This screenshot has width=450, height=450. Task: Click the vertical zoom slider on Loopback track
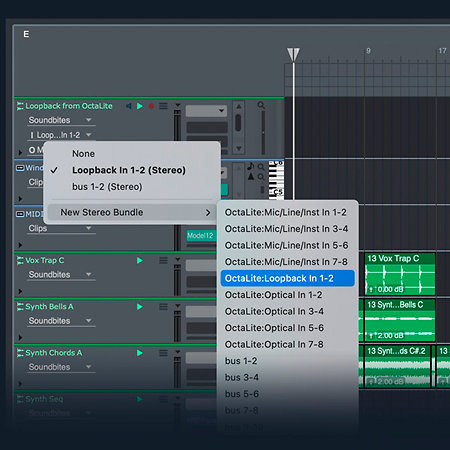[x=263, y=133]
